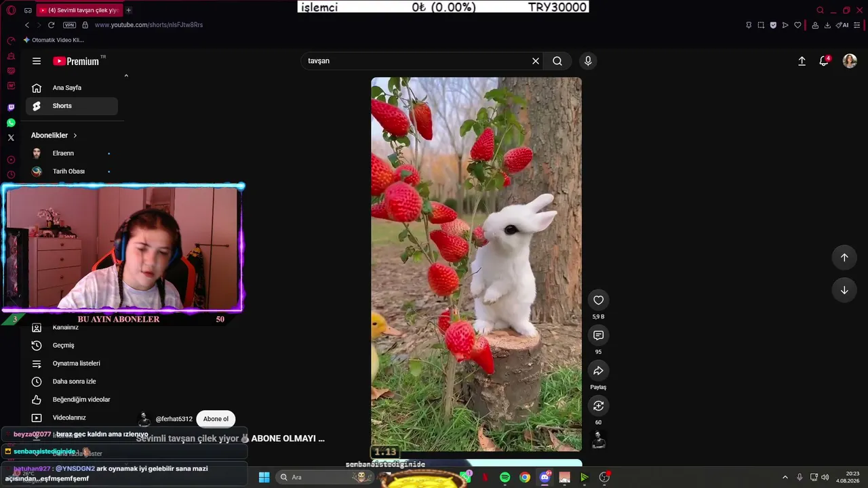Image resolution: width=868 pixels, height=488 pixels.
Task: Remix this Short
Action: click(598, 406)
